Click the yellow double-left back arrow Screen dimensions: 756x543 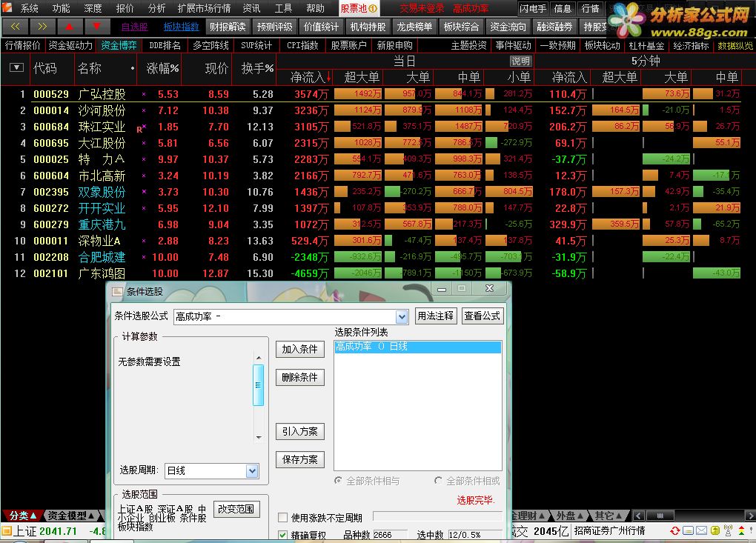[x=16, y=27]
